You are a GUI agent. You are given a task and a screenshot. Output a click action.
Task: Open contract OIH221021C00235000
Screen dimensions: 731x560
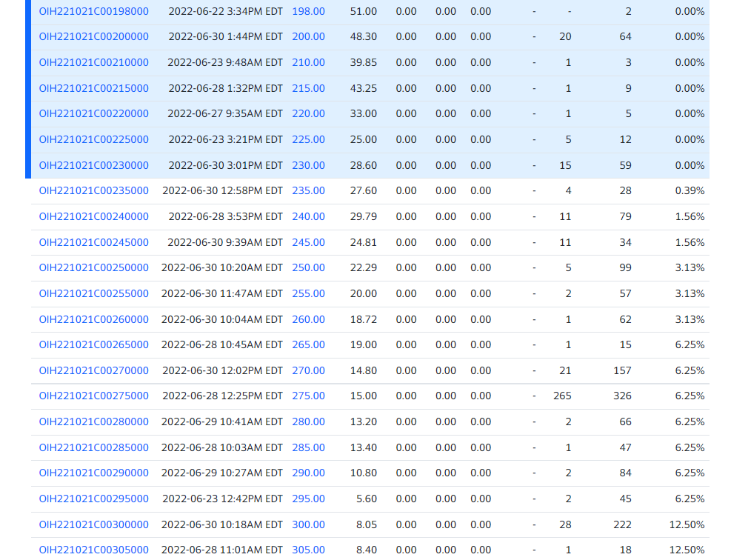94,190
